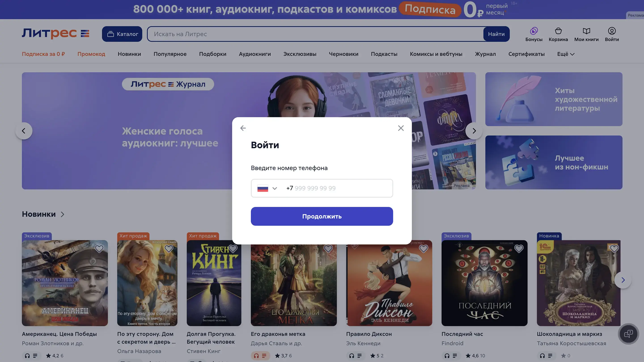Open country code flag dropdown

pyautogui.click(x=267, y=188)
